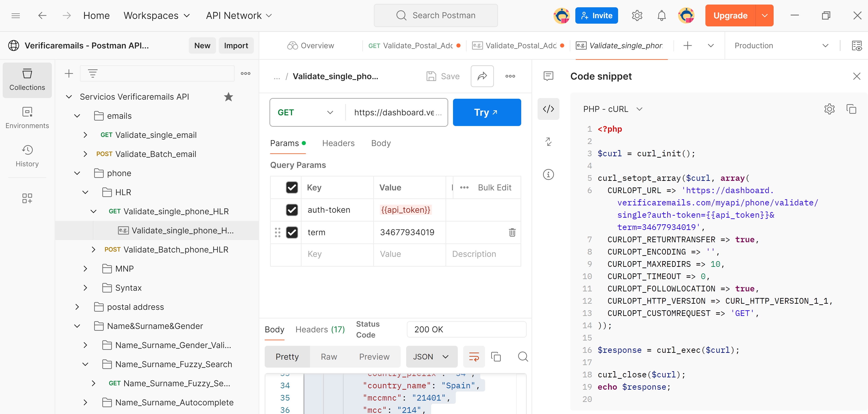The height and width of the screenshot is (414, 868).
Task: Open the hamburger main menu
Action: (x=15, y=15)
